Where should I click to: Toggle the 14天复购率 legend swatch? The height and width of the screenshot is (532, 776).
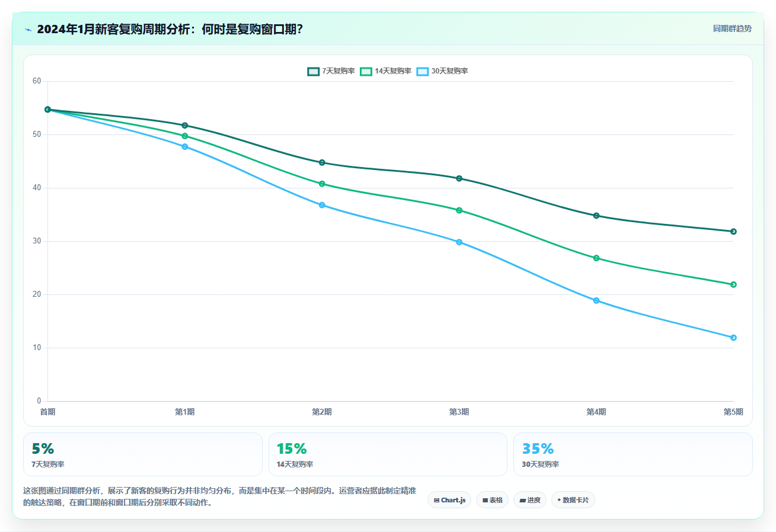[366, 71]
